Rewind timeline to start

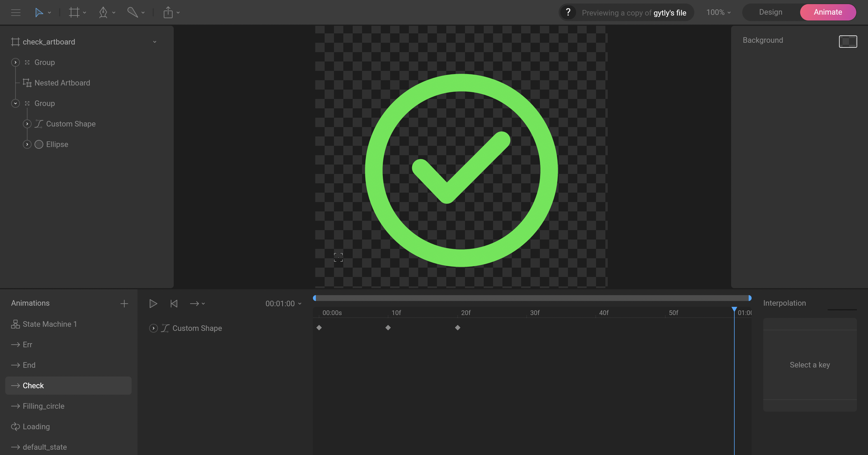tap(174, 304)
